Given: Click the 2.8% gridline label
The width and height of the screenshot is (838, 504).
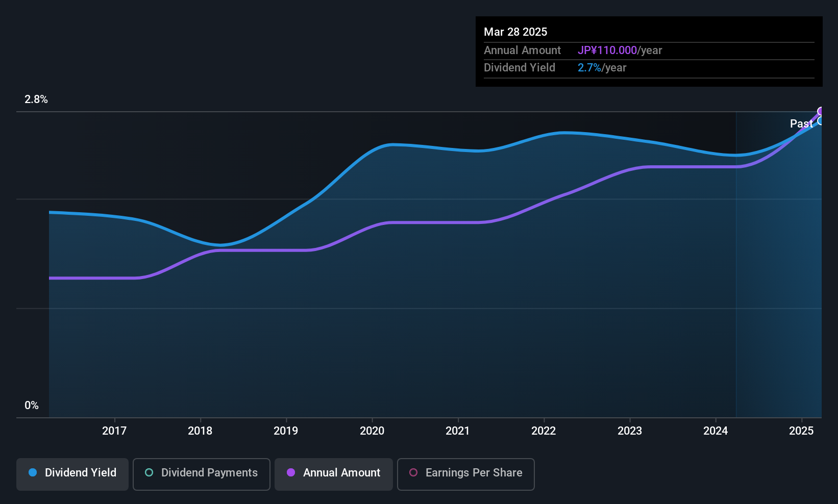Looking at the screenshot, I should pos(36,99).
